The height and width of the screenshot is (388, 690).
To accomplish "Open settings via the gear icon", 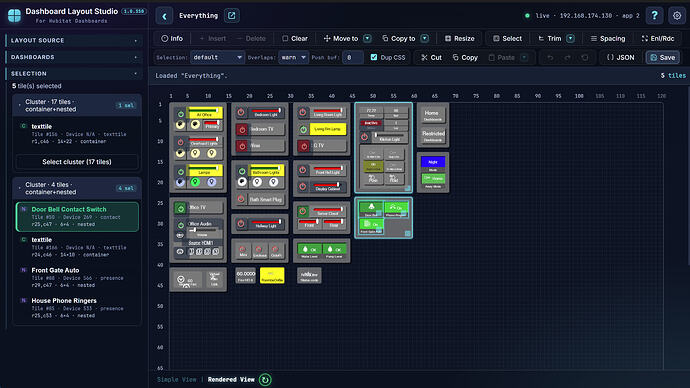I will (x=677, y=16).
